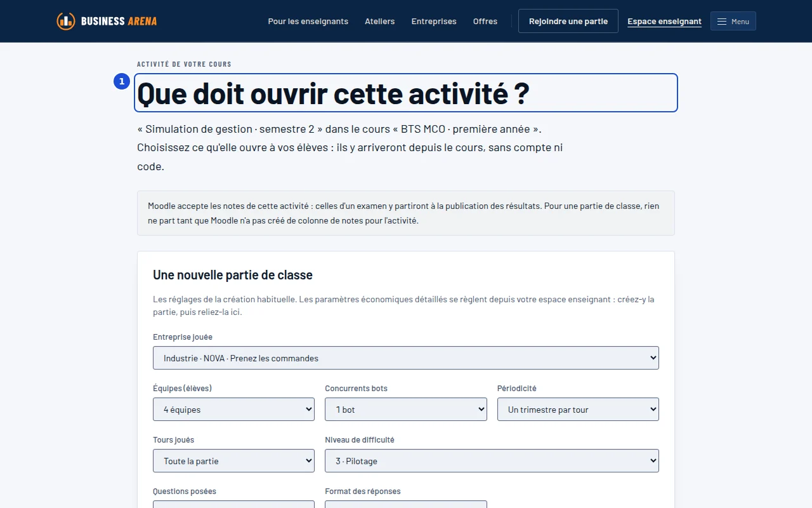The width and height of the screenshot is (812, 508).
Task: Expand the 'Niveau de difficulté' dropdown
Action: tap(492, 460)
